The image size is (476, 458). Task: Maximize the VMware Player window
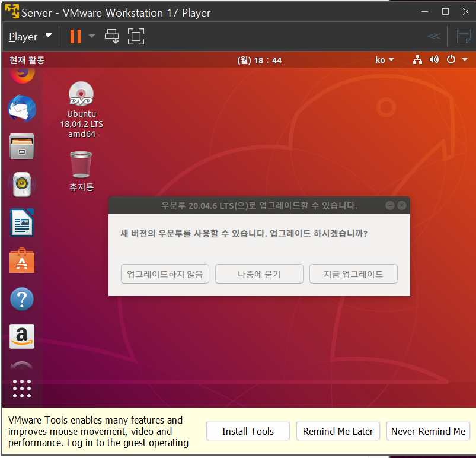click(445, 12)
